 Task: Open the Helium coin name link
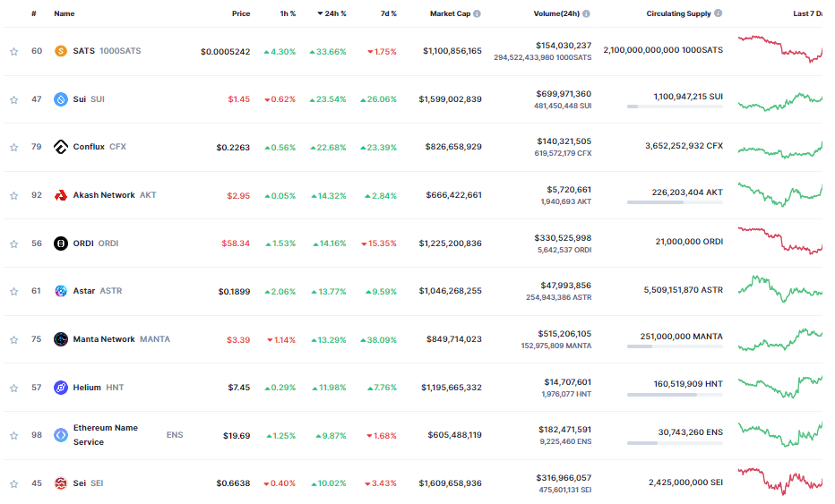point(87,388)
